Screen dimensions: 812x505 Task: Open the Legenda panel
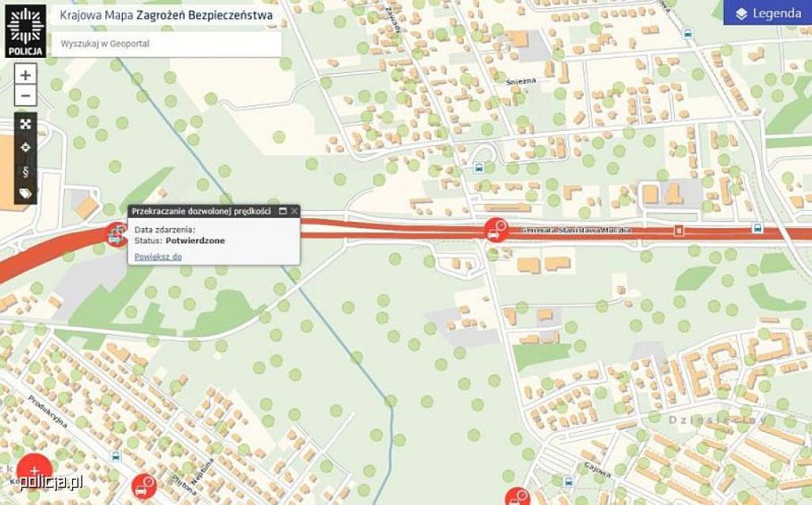click(x=768, y=13)
